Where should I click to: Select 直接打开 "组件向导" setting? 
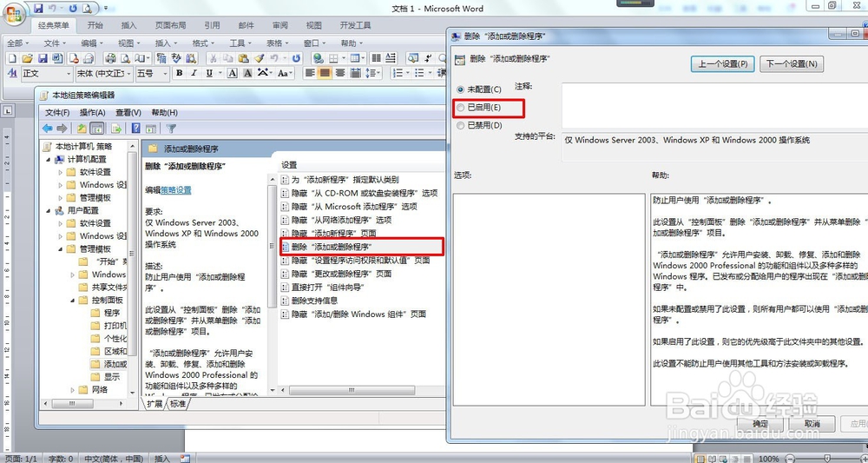coord(322,288)
